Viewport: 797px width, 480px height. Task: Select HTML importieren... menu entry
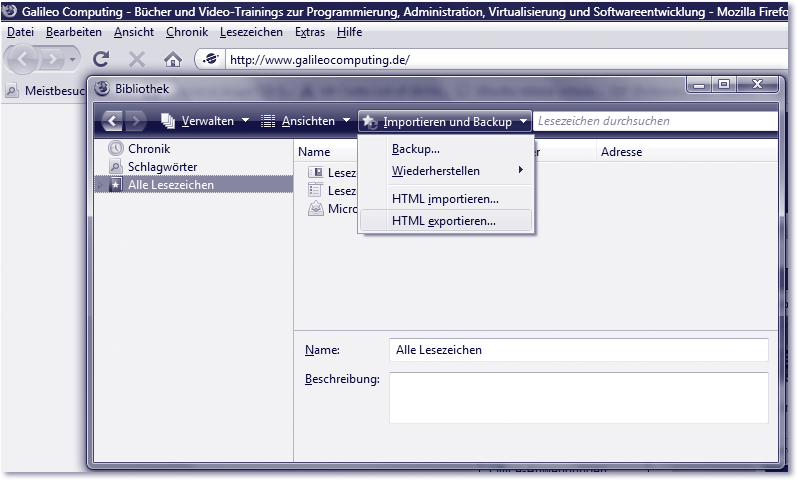click(x=445, y=199)
